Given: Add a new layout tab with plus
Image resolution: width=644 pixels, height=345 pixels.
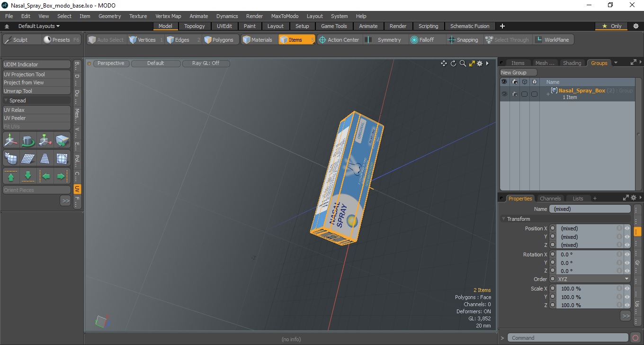Looking at the screenshot, I should 502,26.
